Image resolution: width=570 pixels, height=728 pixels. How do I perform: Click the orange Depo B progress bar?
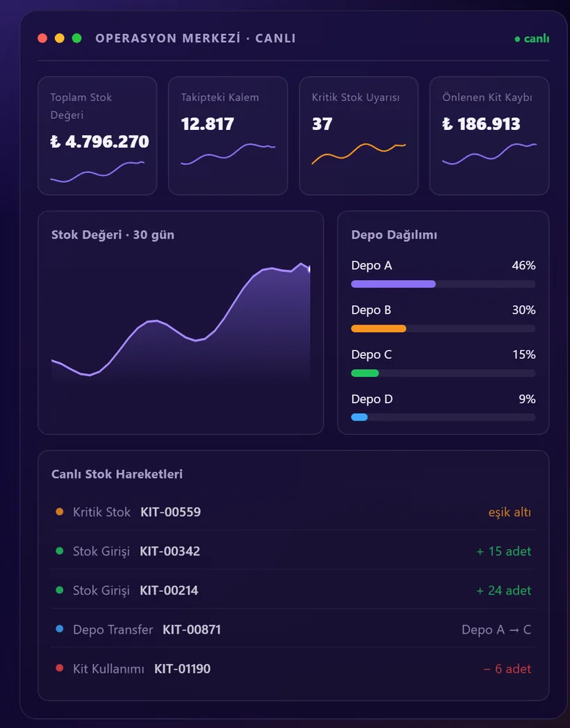[379, 329]
